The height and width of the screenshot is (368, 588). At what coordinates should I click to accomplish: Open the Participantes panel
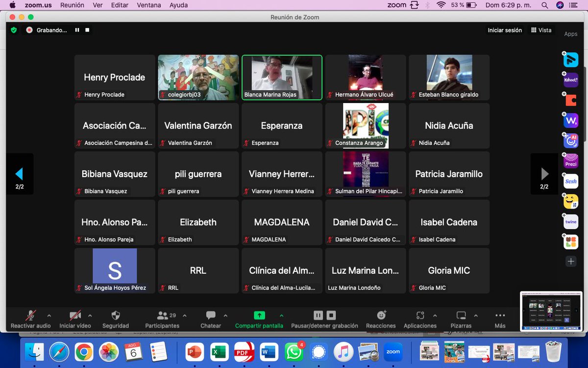(162, 319)
